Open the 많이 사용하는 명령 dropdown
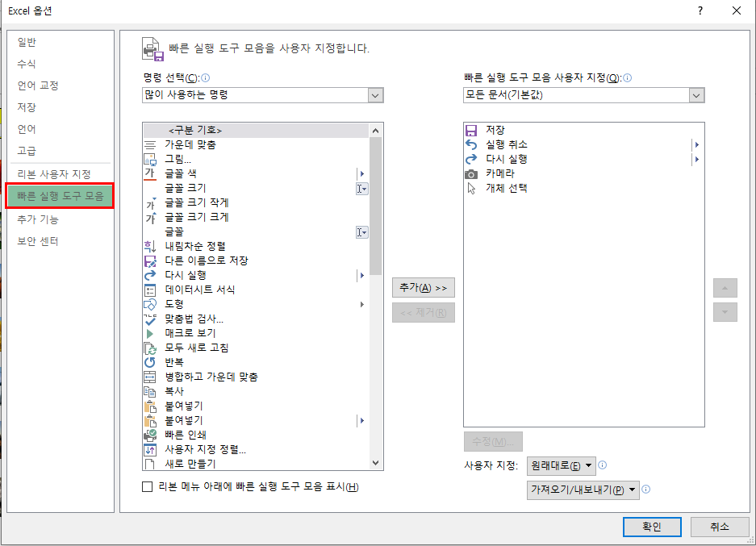Viewport: 756px width, 546px height. 375,95
